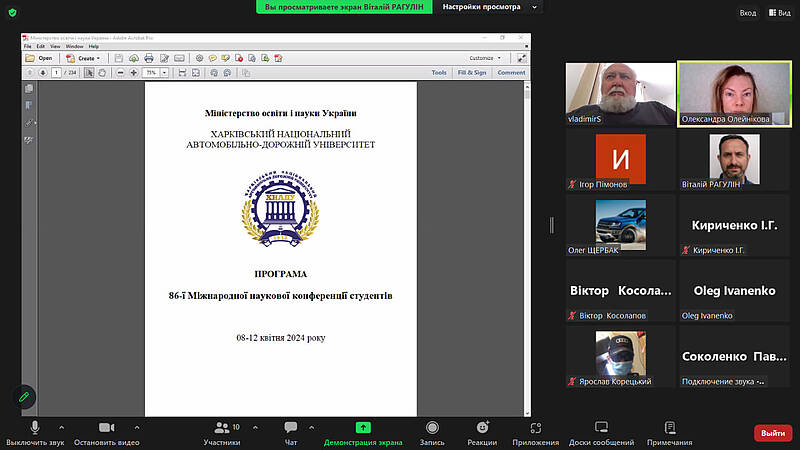
Task: Open Доски сообщений whiteboards button
Action: (x=602, y=433)
